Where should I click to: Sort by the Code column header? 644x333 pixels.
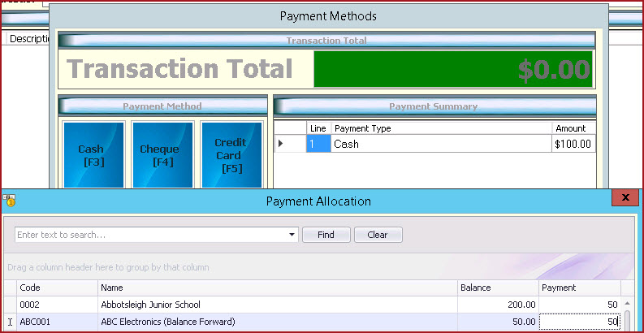coord(57,288)
